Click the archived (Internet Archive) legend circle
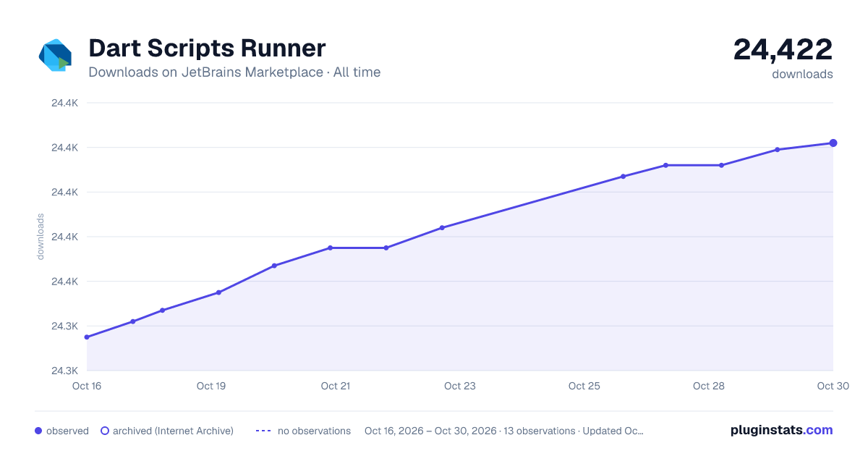 point(105,431)
